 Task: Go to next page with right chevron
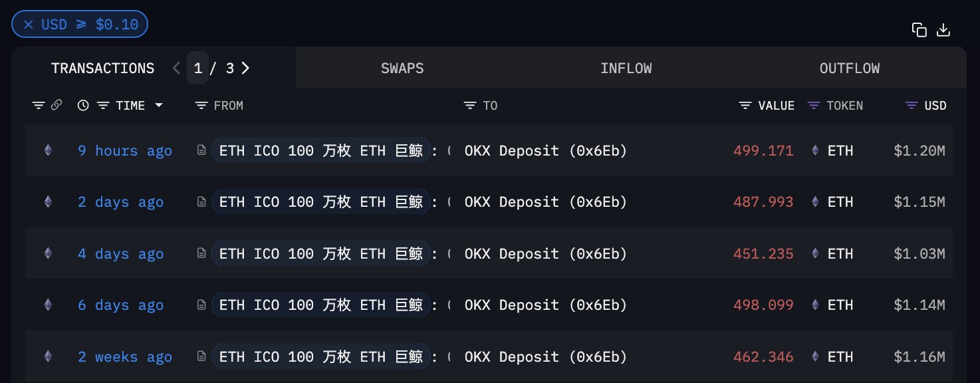coord(245,67)
